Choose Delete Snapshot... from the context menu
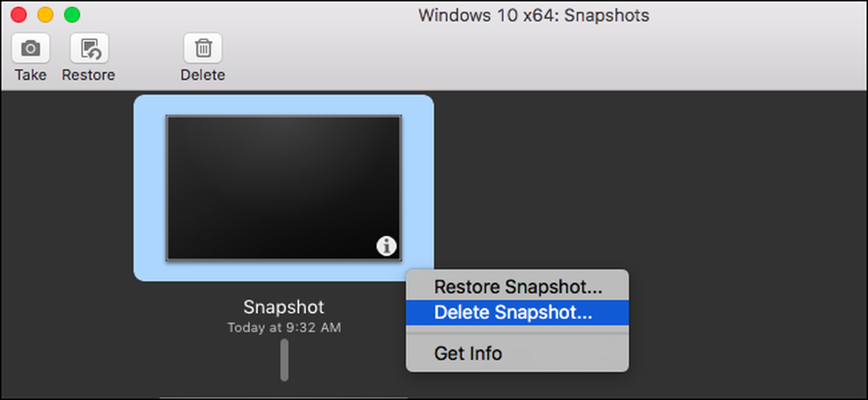This screenshot has width=868, height=400. [517, 312]
